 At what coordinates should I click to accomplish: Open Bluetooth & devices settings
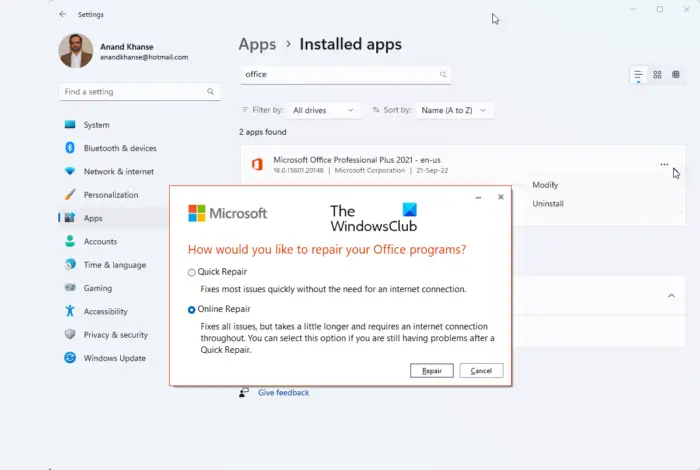coord(120,148)
